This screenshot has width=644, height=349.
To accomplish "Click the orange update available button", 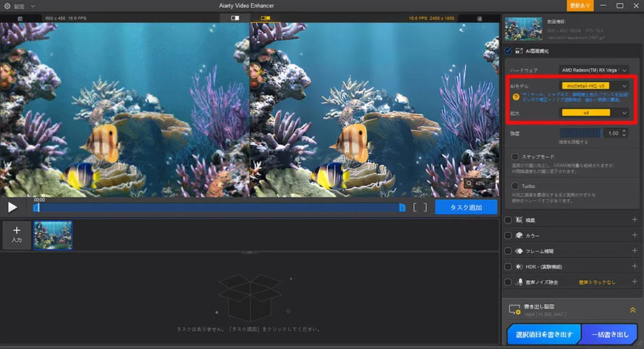I will pyautogui.click(x=580, y=6).
